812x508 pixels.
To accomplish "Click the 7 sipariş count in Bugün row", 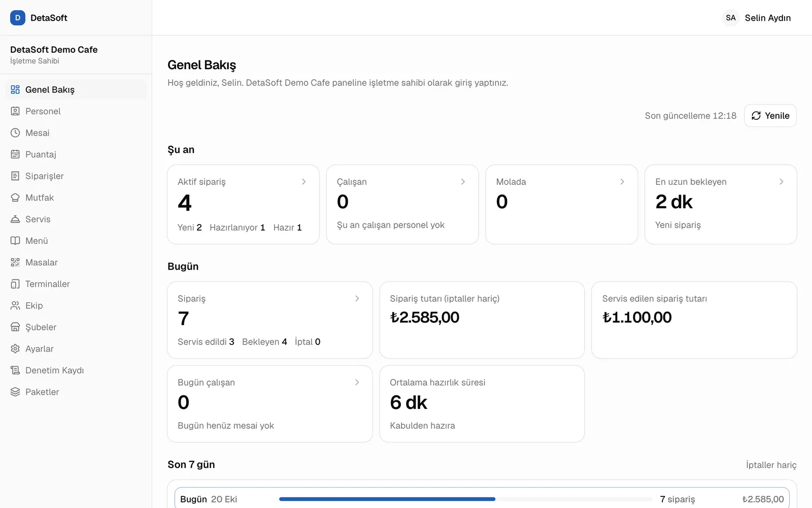I will [678, 499].
